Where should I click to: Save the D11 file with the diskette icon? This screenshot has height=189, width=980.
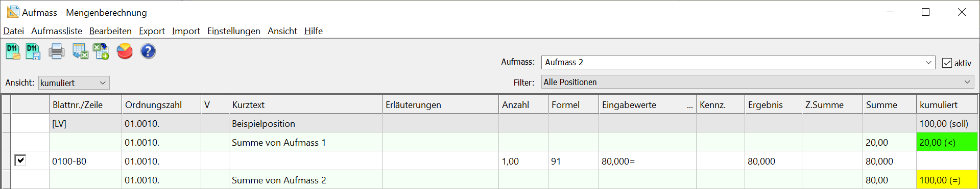(33, 51)
